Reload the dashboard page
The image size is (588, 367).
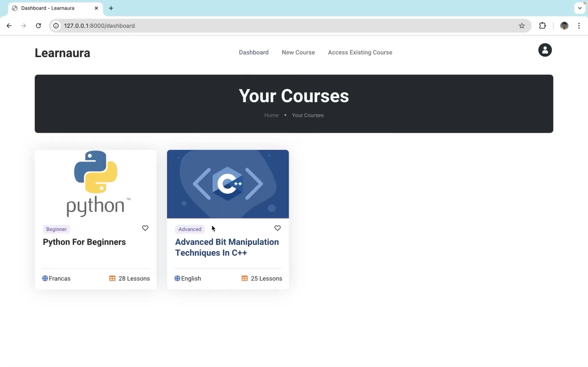[x=38, y=26]
